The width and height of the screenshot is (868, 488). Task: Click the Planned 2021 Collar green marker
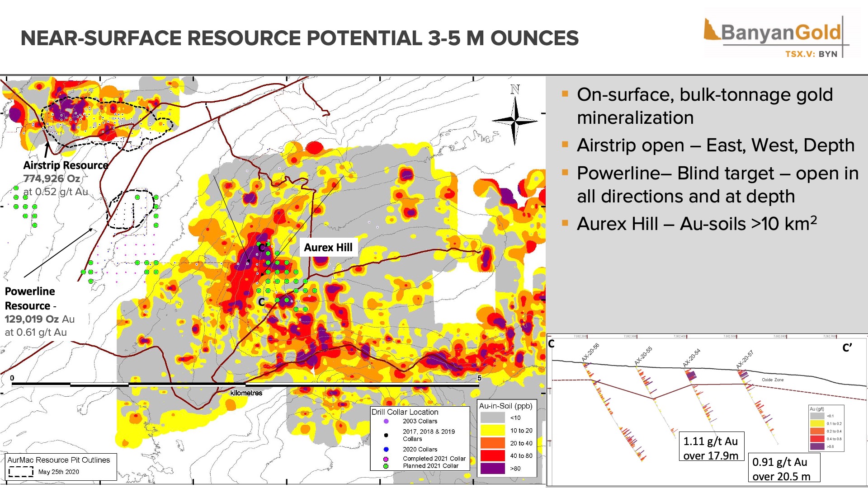(x=386, y=466)
